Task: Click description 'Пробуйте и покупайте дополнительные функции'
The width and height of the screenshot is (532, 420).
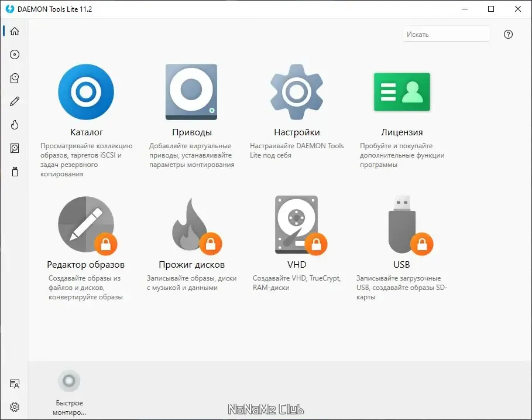Action: (x=402, y=155)
